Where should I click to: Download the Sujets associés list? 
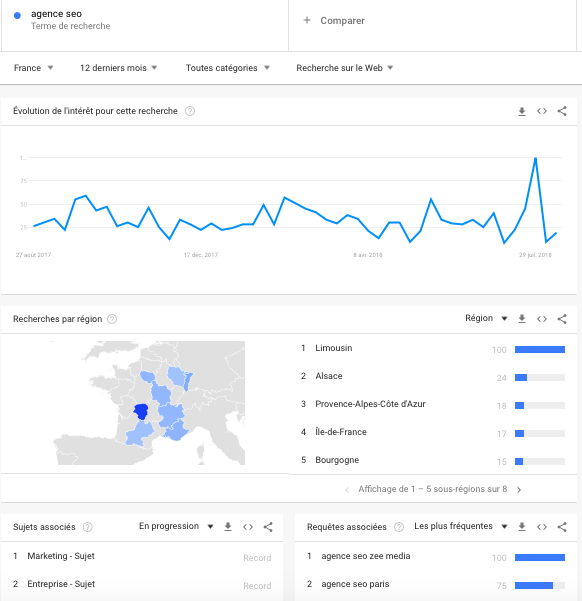(x=228, y=527)
